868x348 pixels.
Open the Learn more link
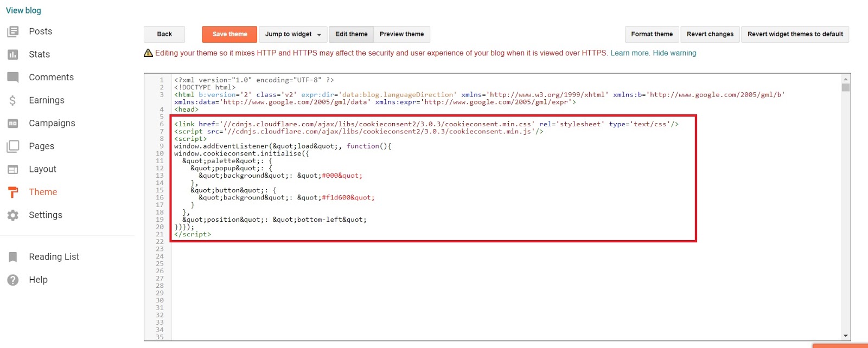[x=630, y=53]
